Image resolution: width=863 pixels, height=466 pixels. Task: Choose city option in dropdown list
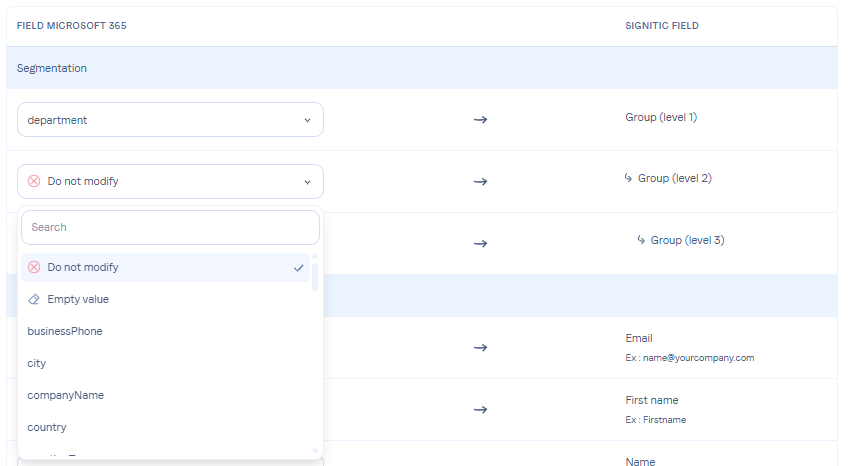click(37, 363)
